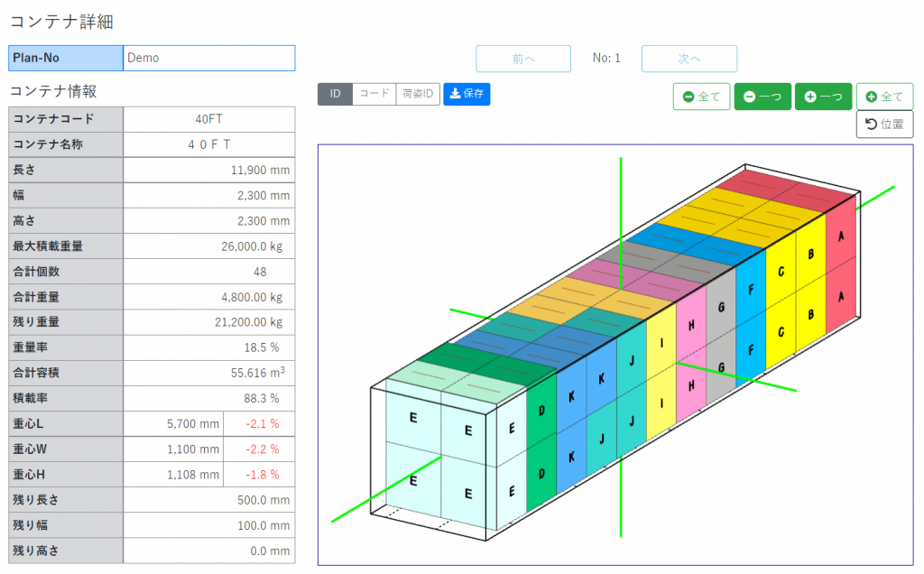This screenshot has height=574, width=924.
Task: Click the pink box H in the container
Action: 690,327
